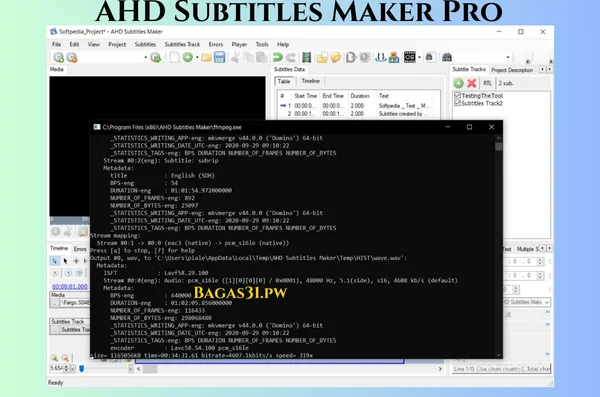Open the Help menu
The height and width of the screenshot is (397, 600).
[x=283, y=44]
